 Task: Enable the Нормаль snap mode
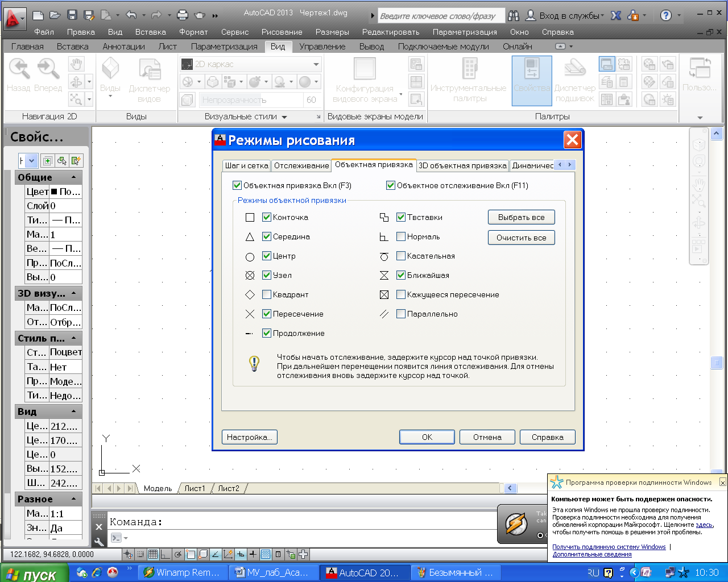401,236
